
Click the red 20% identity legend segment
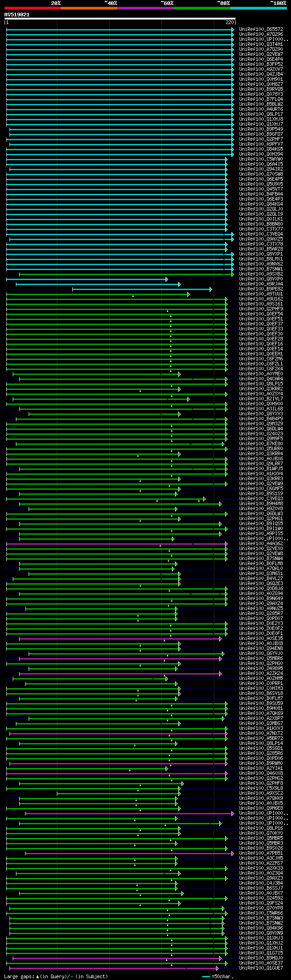coord(33,8)
